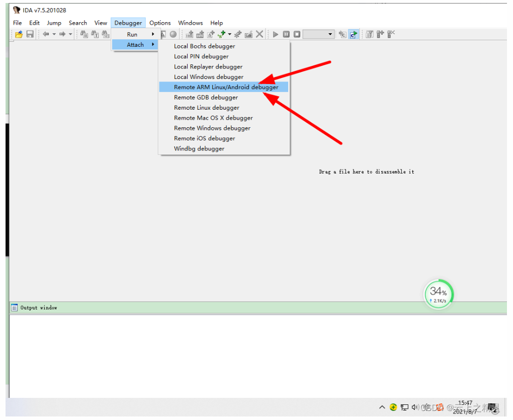Image resolution: width=513 pixels, height=420 pixels.
Task: Open the Edit menu
Action: (x=34, y=23)
